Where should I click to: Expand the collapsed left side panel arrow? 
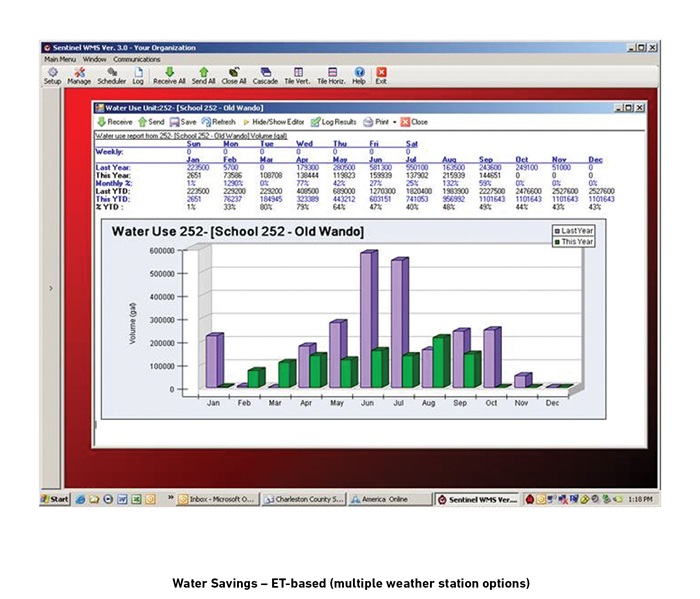point(52,288)
